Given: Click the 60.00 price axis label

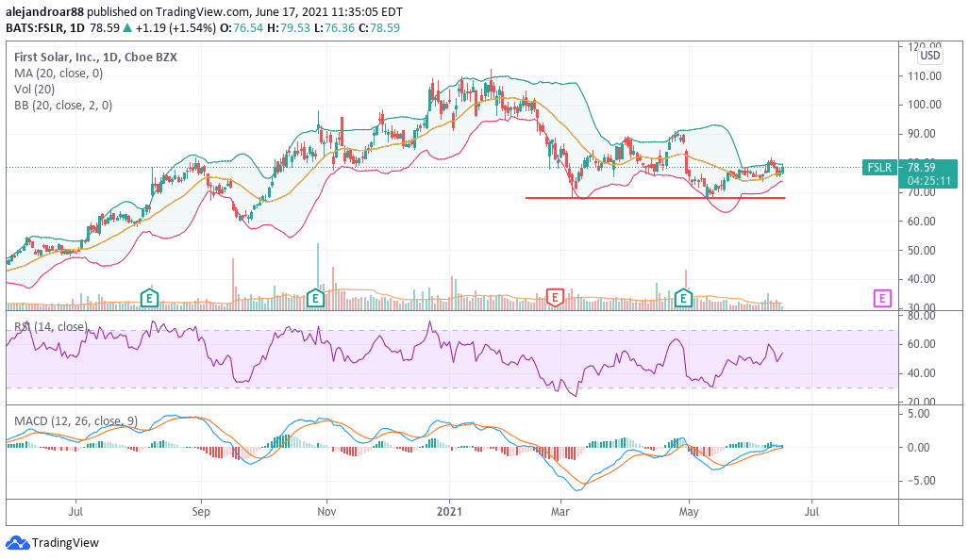Looking at the screenshot, I should (x=921, y=221).
